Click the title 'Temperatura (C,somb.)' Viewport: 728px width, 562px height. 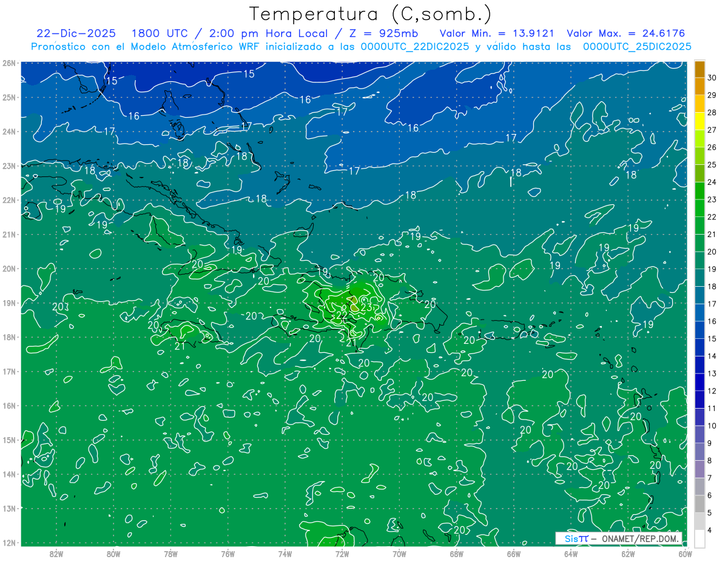[x=371, y=14]
